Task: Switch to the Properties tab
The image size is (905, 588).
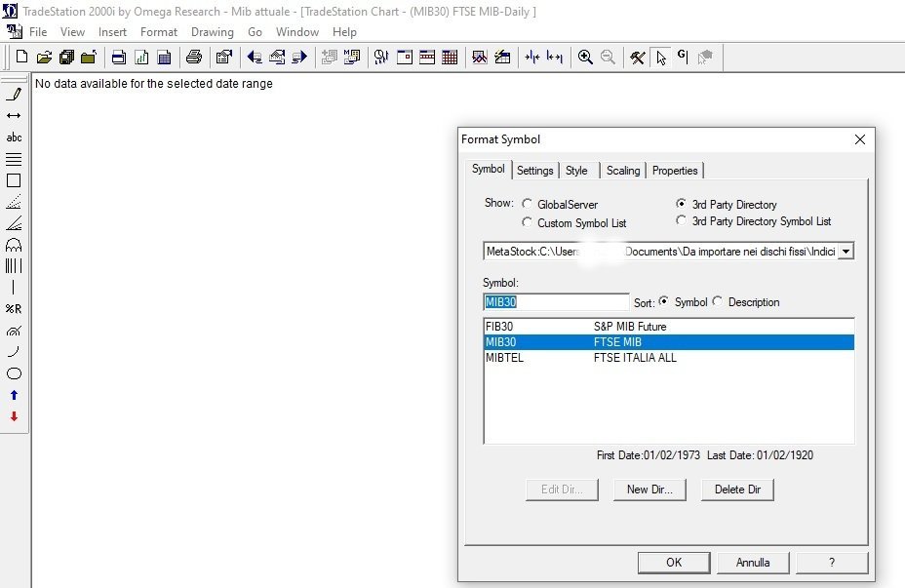Action: pos(675,171)
